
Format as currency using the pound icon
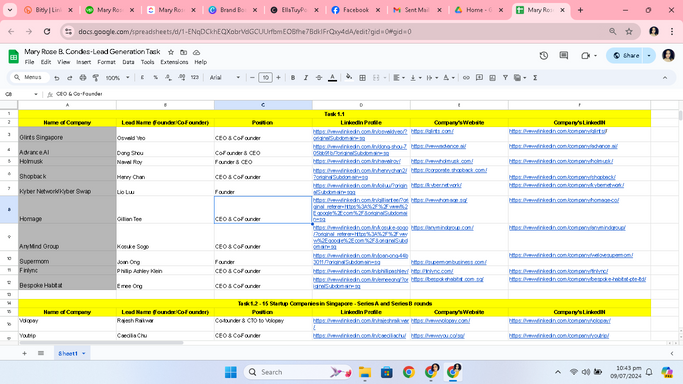[x=142, y=77]
